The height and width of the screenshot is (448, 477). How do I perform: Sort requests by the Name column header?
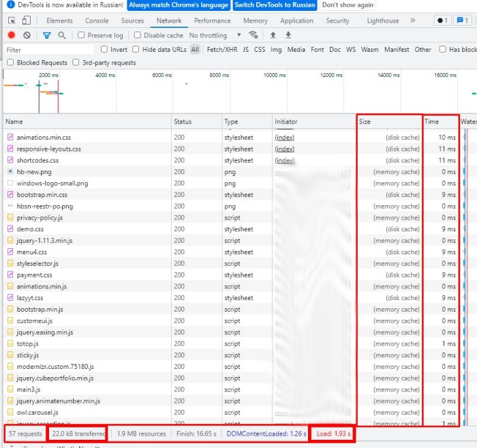[87, 121]
